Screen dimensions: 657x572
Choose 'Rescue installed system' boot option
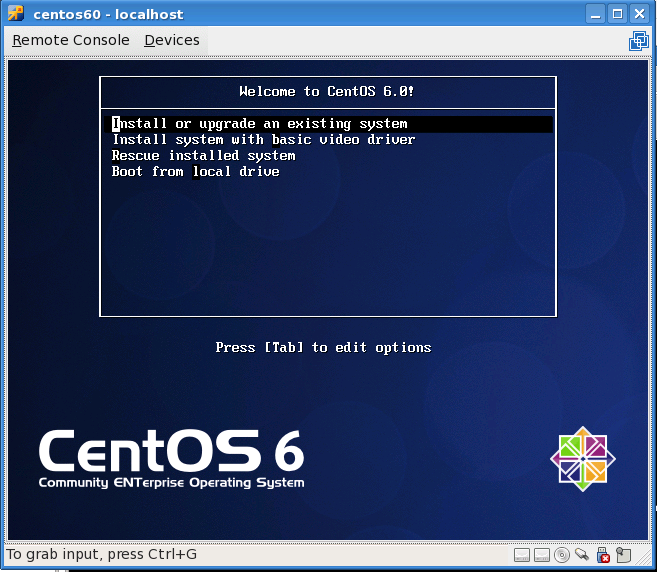[x=203, y=156]
